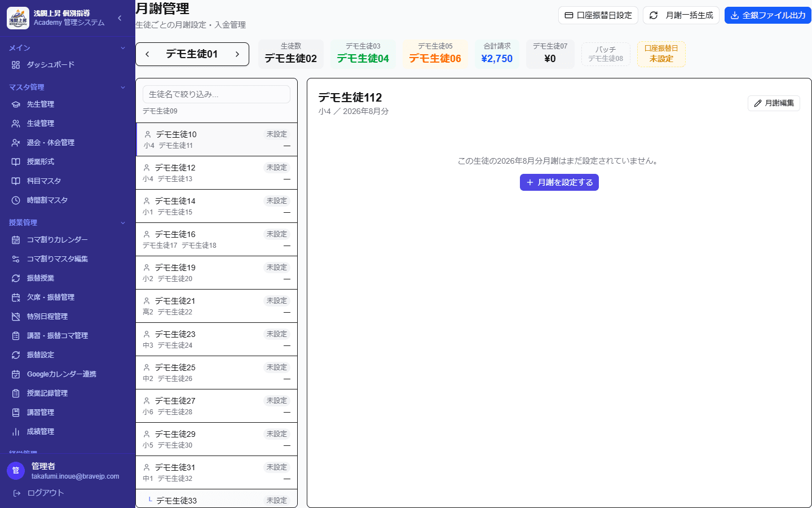812x508 pixels.
Task: Click the 授業記録管理 clipboard icon
Action: click(16, 393)
